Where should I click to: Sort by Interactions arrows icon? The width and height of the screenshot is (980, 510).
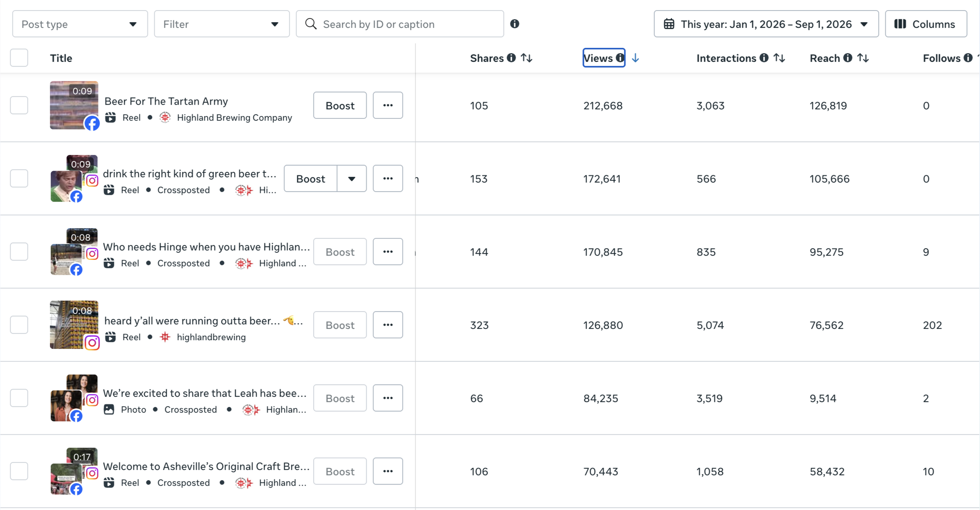(779, 58)
